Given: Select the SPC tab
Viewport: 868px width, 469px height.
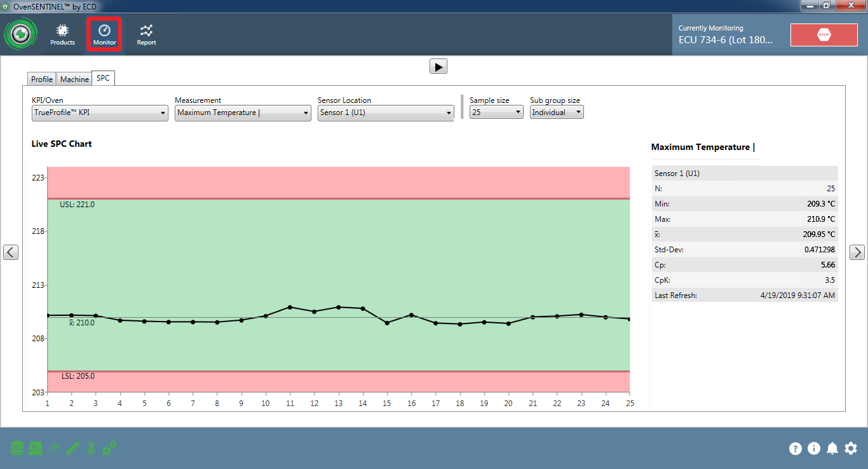Looking at the screenshot, I should pyautogui.click(x=103, y=78).
